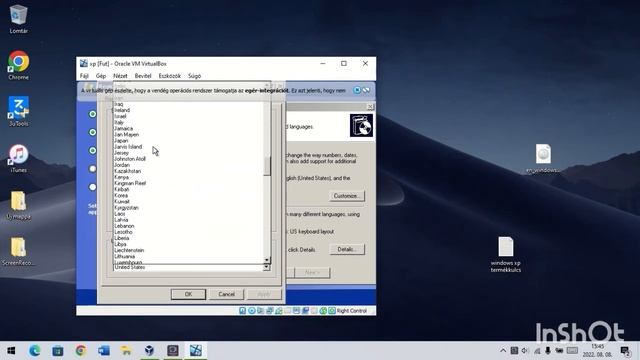
Task: Open the Nézet menu
Action: (120, 76)
